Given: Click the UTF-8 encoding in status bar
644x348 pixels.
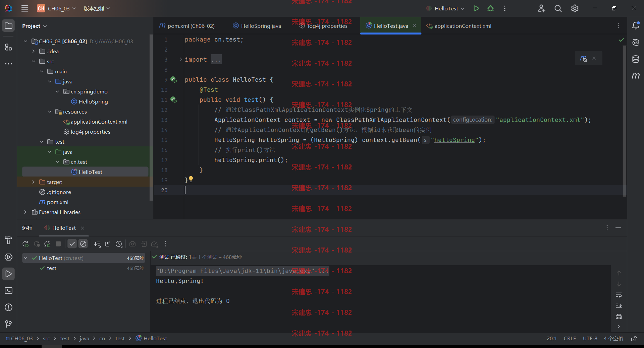Looking at the screenshot, I should coord(590,338).
